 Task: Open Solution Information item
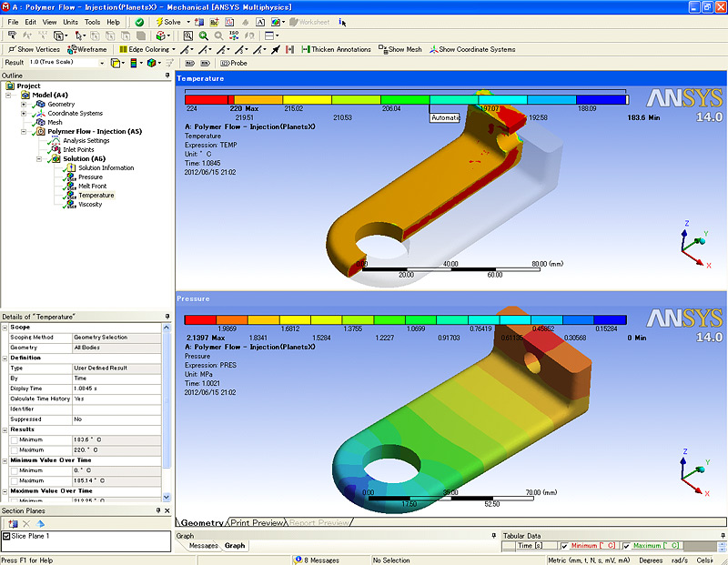pyautogui.click(x=106, y=167)
